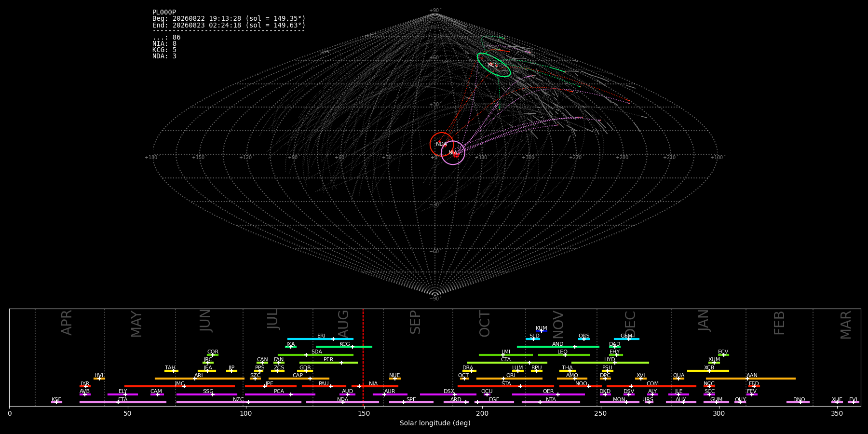Click the STA shower bar in timeline
The width and height of the screenshot is (868, 434).
(x=506, y=386)
